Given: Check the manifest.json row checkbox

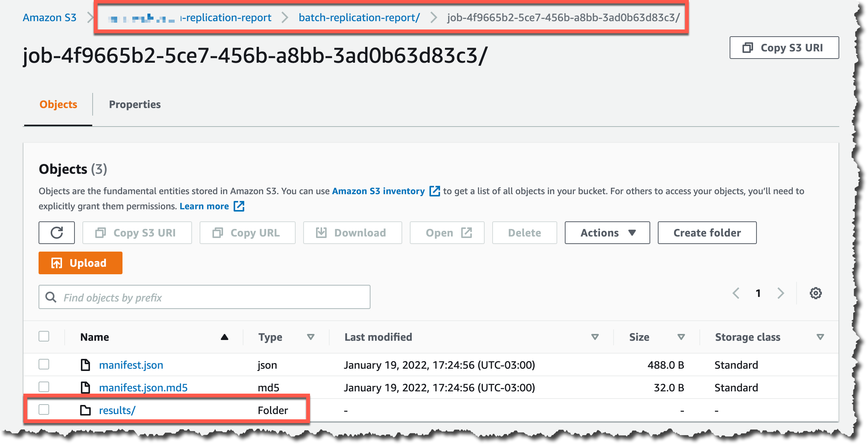Looking at the screenshot, I should click(44, 365).
